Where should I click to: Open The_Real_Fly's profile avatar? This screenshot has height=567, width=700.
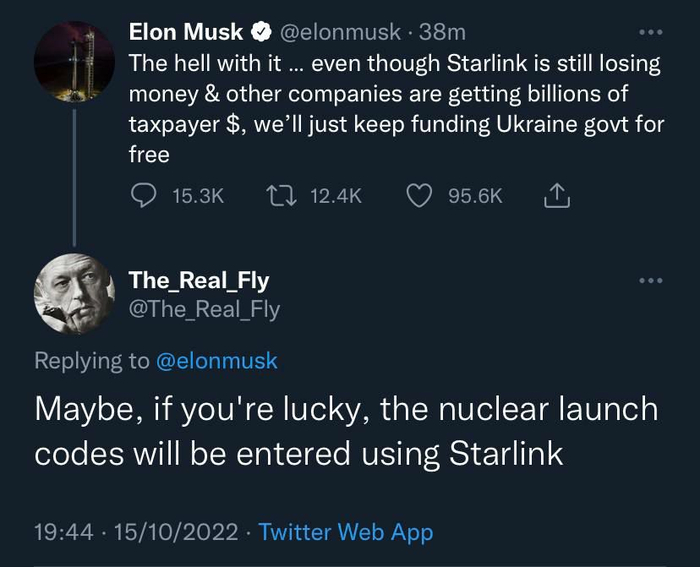[74, 293]
